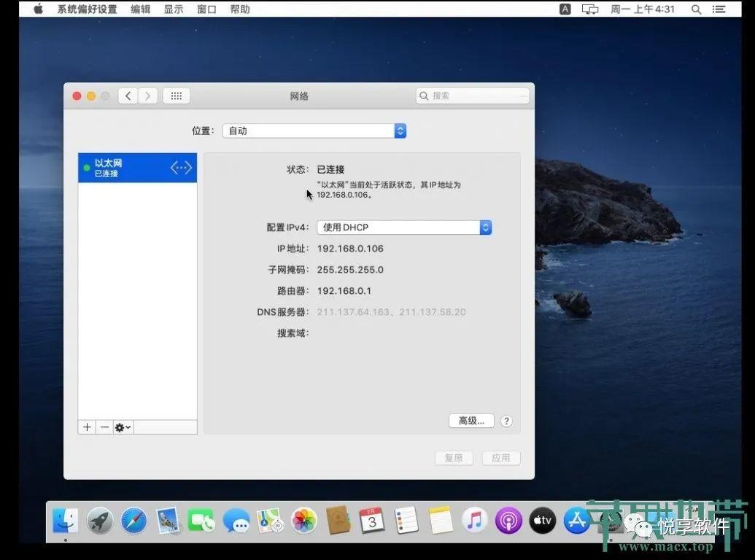Launch Finder from the Dock
755x560 pixels.
[x=66, y=521]
